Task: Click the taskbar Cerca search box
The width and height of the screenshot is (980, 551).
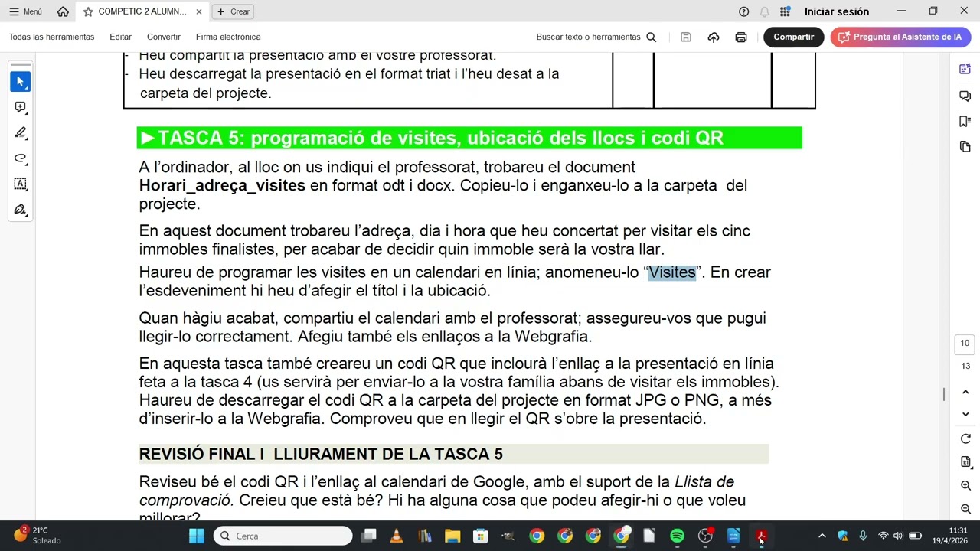Action: [283, 536]
